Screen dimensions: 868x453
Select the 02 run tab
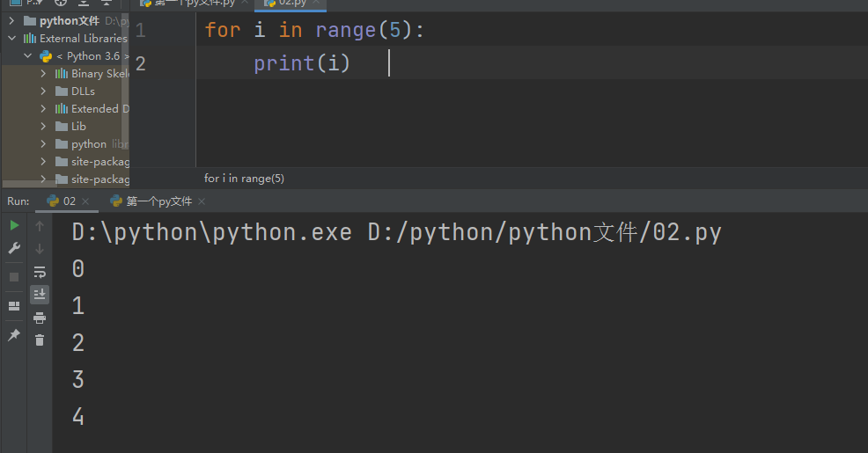(x=68, y=201)
